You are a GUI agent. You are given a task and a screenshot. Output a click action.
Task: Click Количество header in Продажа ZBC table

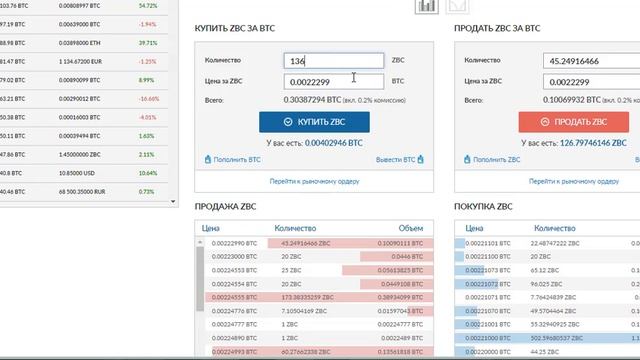tap(295, 229)
